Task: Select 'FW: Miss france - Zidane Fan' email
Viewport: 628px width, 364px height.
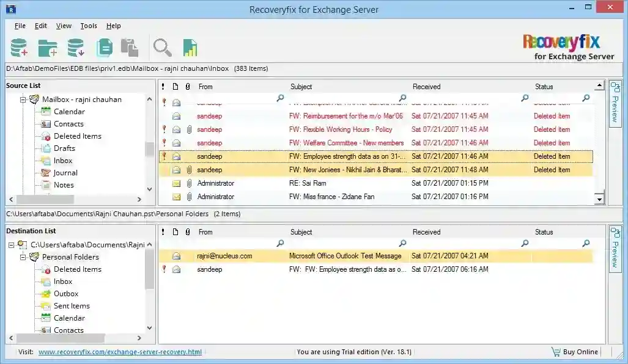Action: [x=375, y=197]
